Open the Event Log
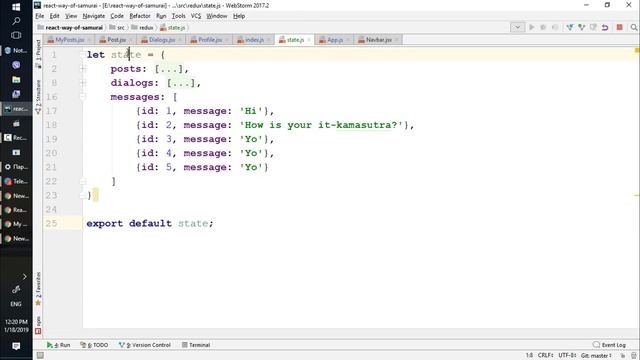 point(609,345)
